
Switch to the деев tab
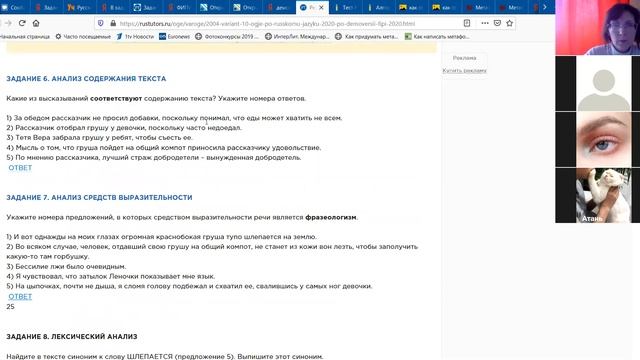click(x=279, y=7)
